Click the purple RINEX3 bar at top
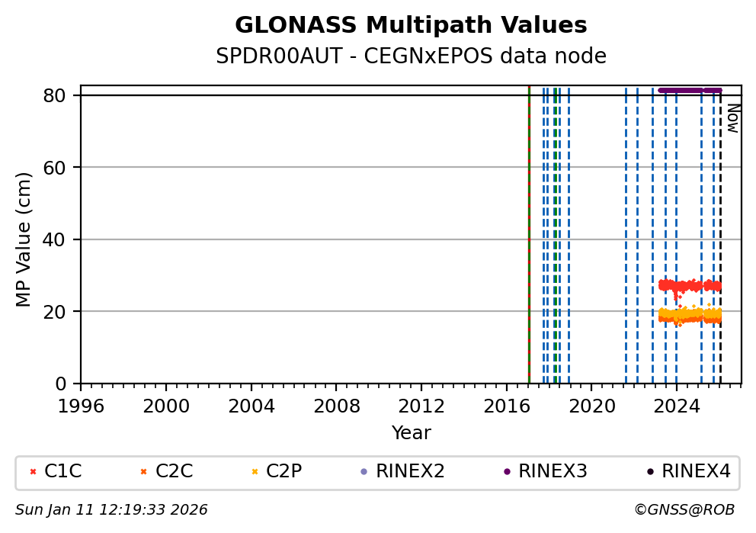Viewport: 756px width, 533px height. (x=686, y=90)
